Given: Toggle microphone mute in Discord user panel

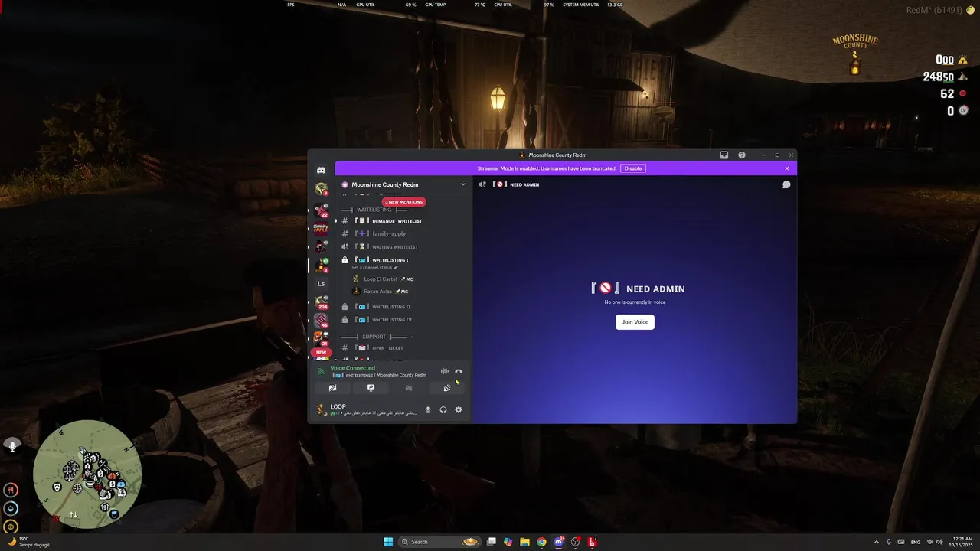Looking at the screenshot, I should click(x=428, y=410).
